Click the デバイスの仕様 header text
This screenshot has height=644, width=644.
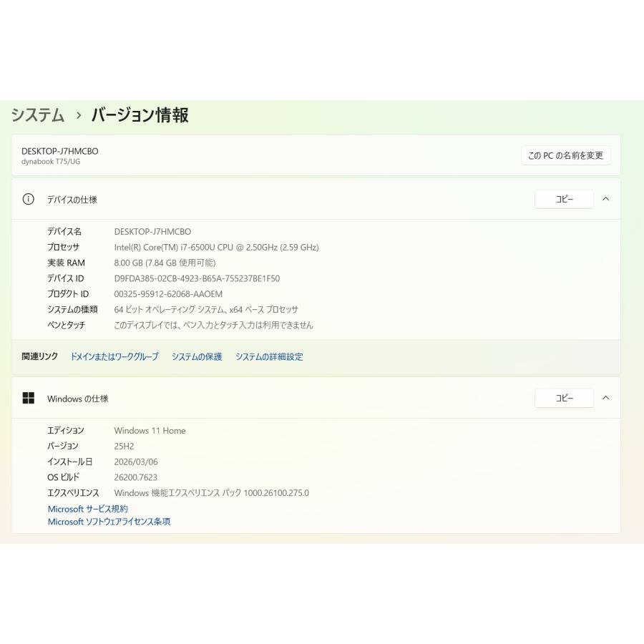coord(72,200)
